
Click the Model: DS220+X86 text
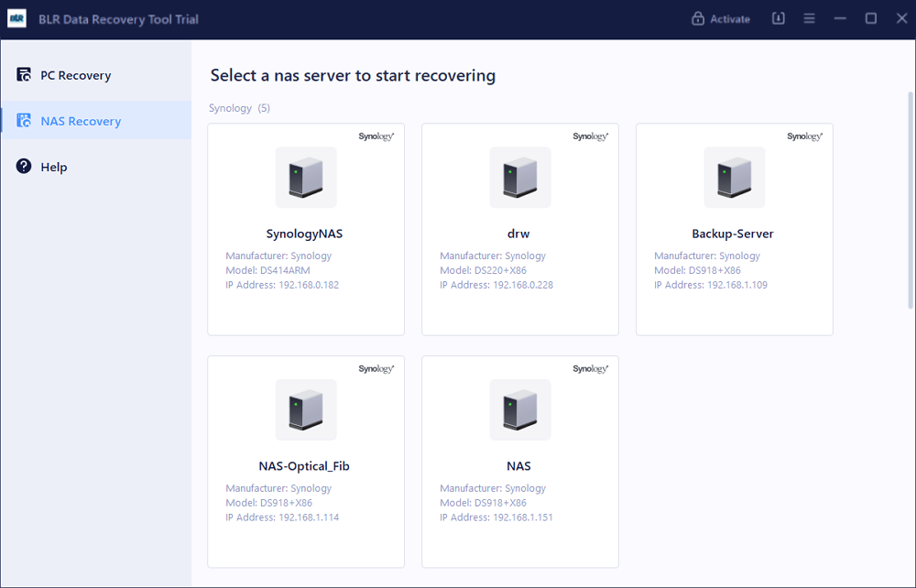(x=483, y=270)
